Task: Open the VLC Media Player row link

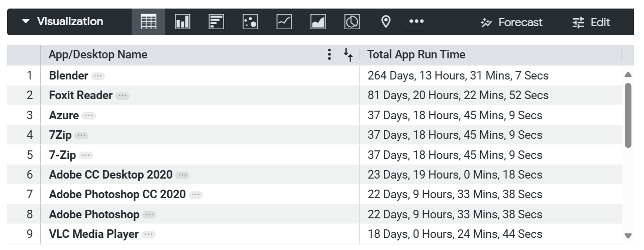Action: point(93,234)
